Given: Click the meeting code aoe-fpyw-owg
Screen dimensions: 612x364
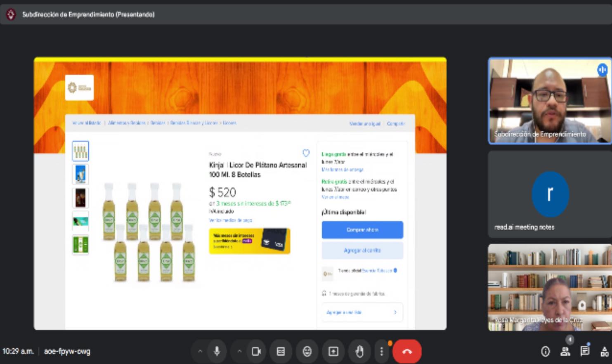Looking at the screenshot, I should (x=67, y=351).
